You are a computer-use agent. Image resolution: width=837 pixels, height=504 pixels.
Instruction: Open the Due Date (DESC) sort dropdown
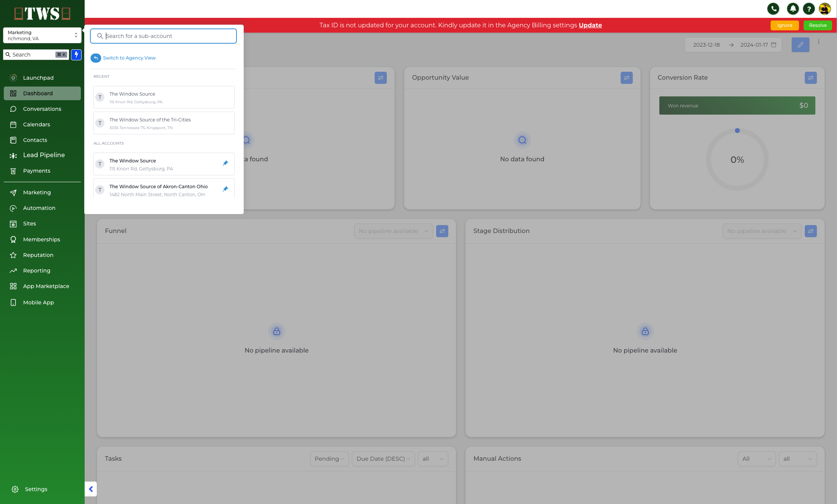click(383, 459)
